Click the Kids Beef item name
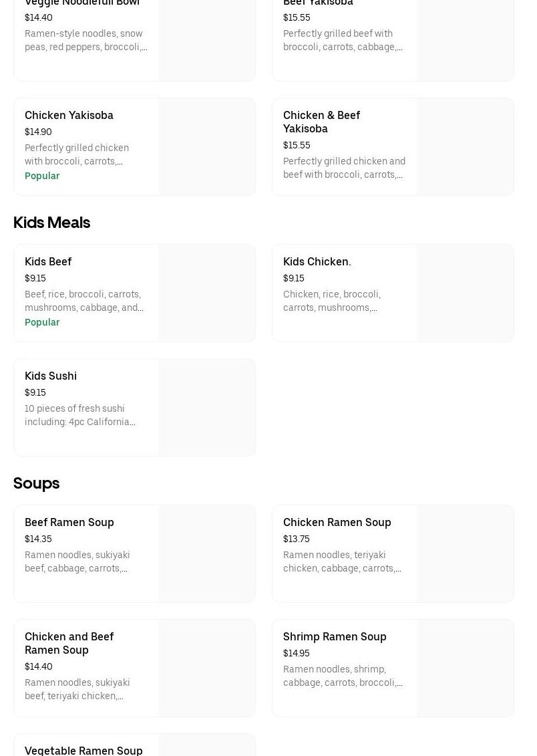Viewport: 537px width, 756px height. point(48,261)
